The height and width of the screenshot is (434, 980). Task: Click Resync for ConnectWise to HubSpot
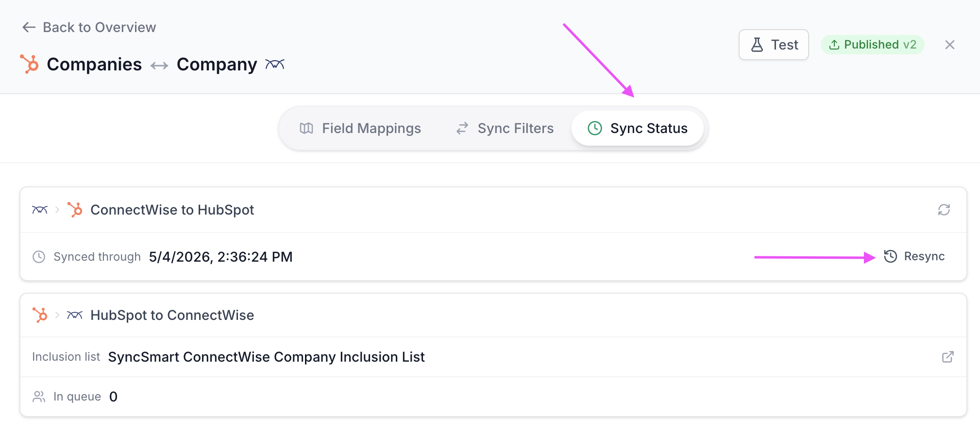tap(914, 256)
